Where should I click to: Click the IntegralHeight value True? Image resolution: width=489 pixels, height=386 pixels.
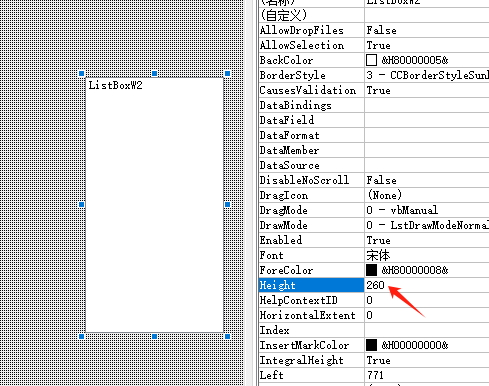[379, 360]
